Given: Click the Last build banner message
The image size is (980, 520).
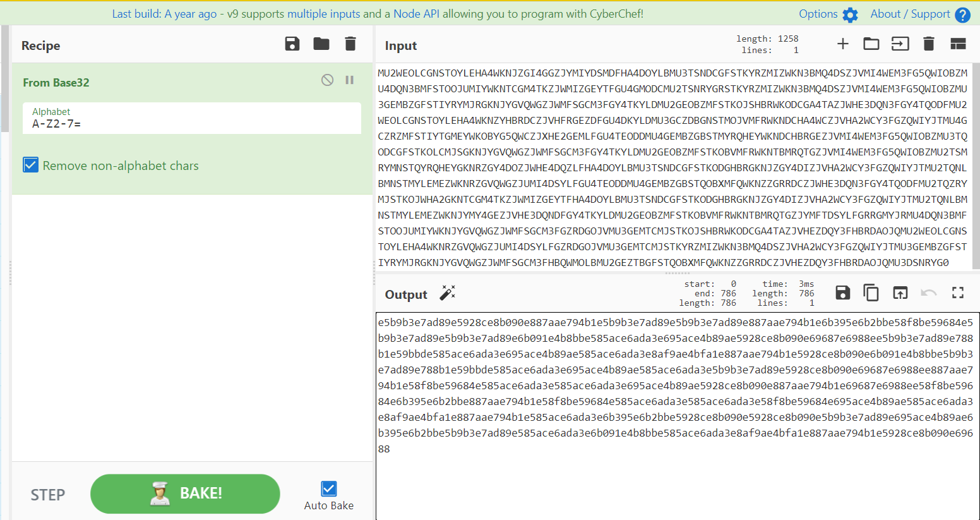Looking at the screenshot, I should pyautogui.click(x=378, y=14).
